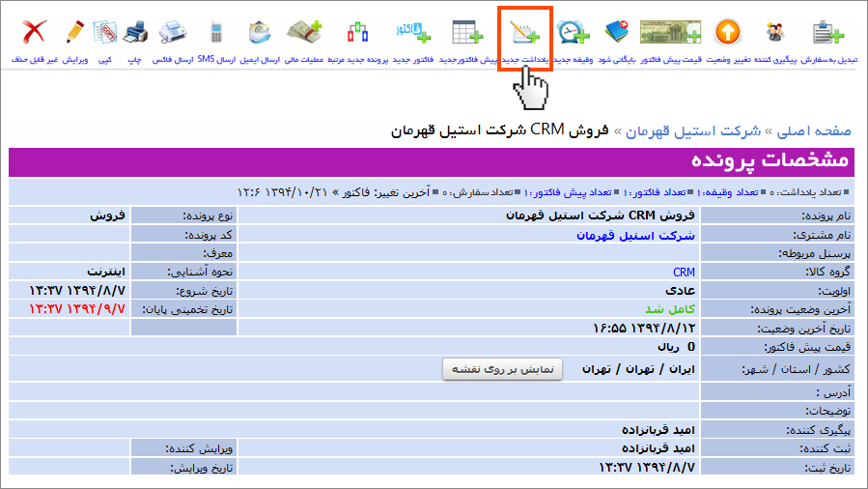Click the proforma price value 0 ریال
The image size is (868, 489).
tap(676, 347)
